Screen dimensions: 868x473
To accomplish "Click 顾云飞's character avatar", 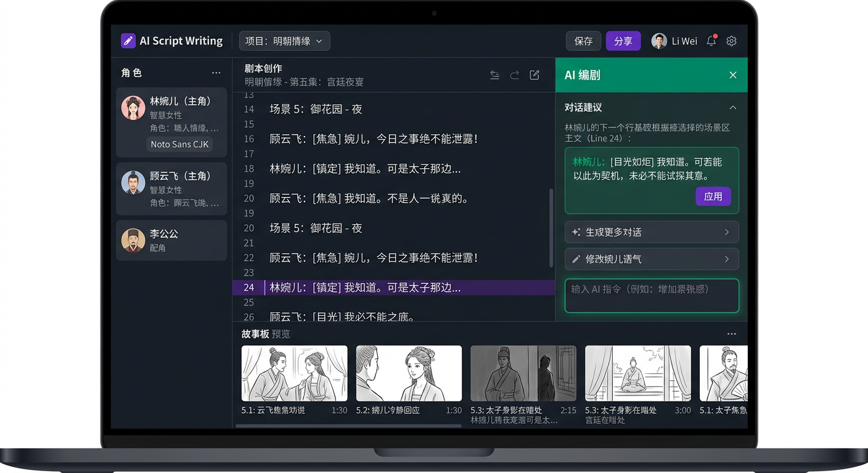I will (x=133, y=183).
